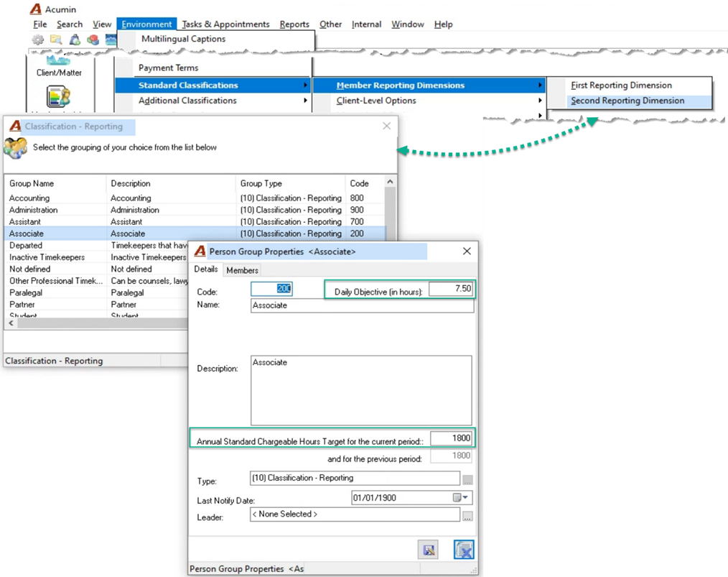Select Multilingual Captions menu entry
Screen dimensions: 728x577
tap(183, 39)
